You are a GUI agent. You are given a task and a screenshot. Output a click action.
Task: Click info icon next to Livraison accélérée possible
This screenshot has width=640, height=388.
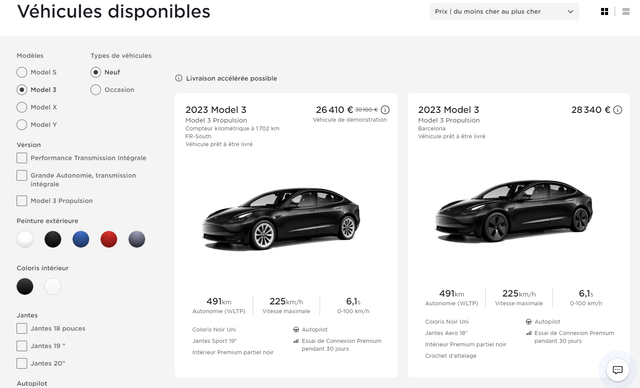(x=178, y=78)
